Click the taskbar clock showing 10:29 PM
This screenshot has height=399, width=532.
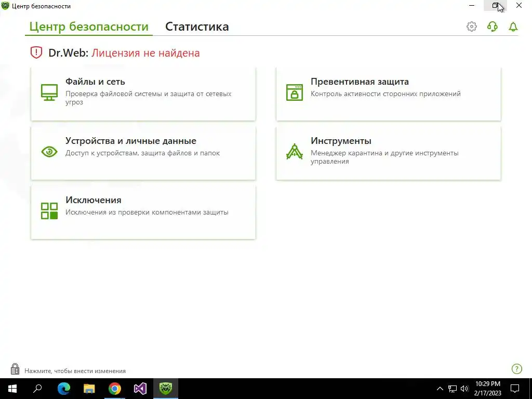pos(487,389)
